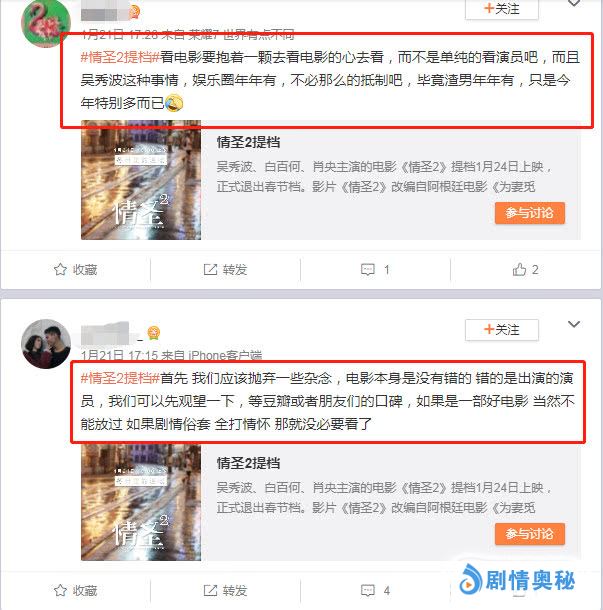603x610 pixels.
Task: Expand the second post's options chevron
Action: click(x=574, y=324)
